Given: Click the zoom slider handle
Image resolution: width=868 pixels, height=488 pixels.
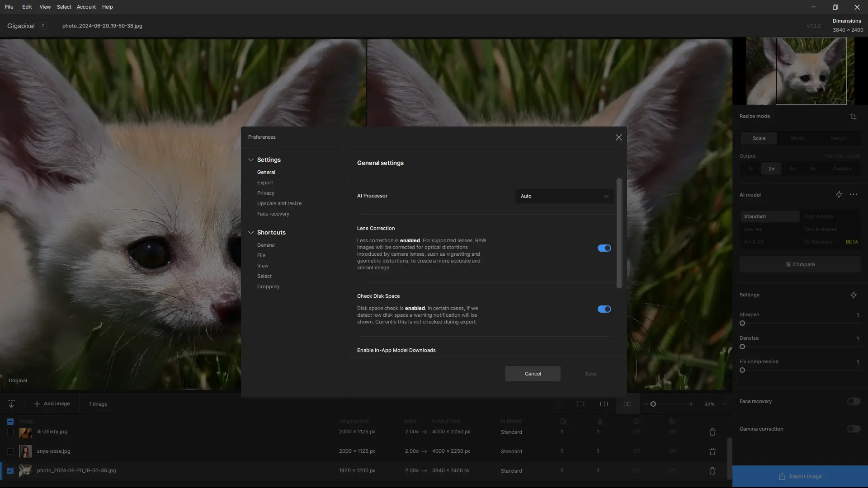Looking at the screenshot, I should click(x=653, y=404).
